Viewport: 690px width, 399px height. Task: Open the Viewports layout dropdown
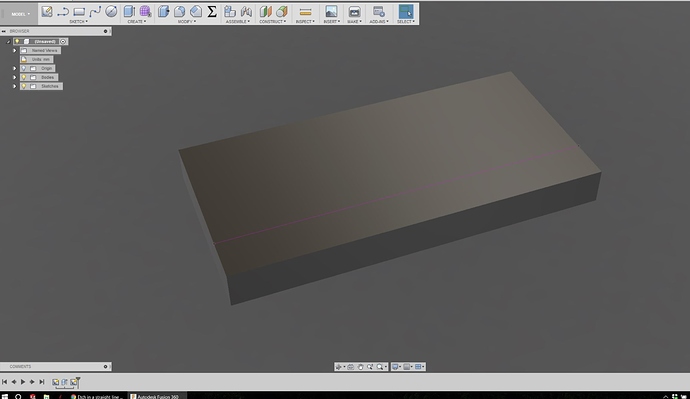point(419,366)
